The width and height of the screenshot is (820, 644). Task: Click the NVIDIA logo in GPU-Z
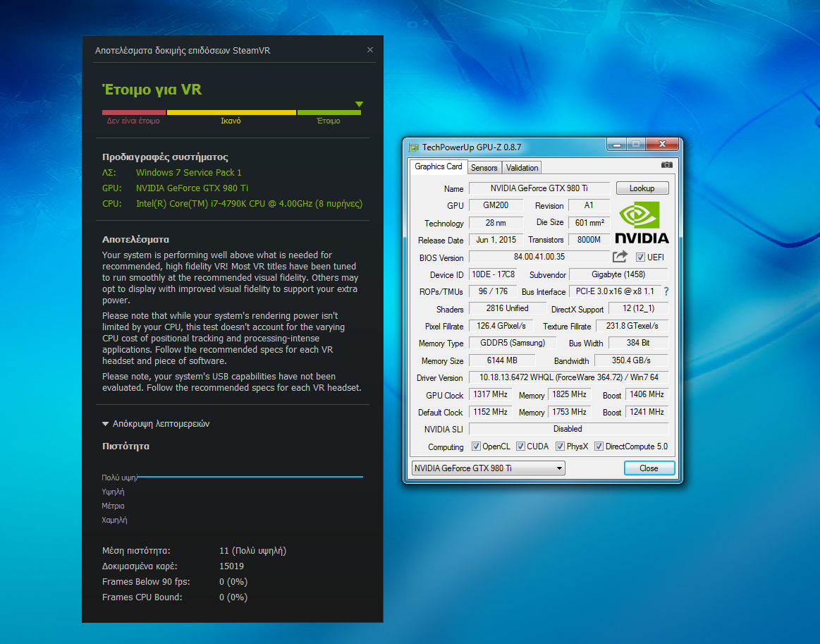pyautogui.click(x=642, y=224)
